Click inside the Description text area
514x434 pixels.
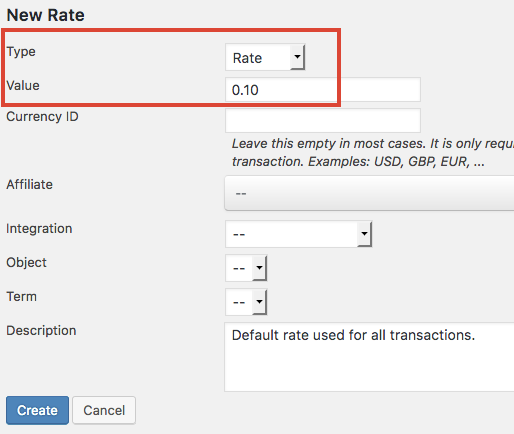click(369, 357)
